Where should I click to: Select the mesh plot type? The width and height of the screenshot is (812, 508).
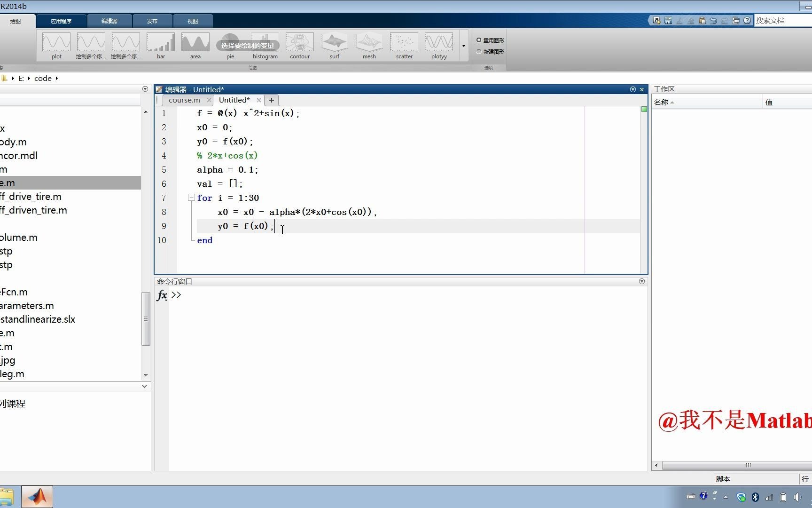pyautogui.click(x=369, y=46)
